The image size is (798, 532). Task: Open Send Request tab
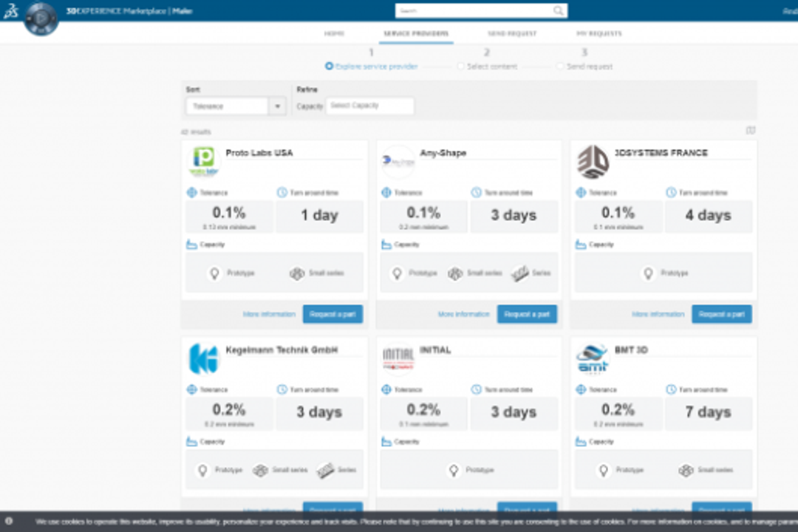tap(512, 33)
